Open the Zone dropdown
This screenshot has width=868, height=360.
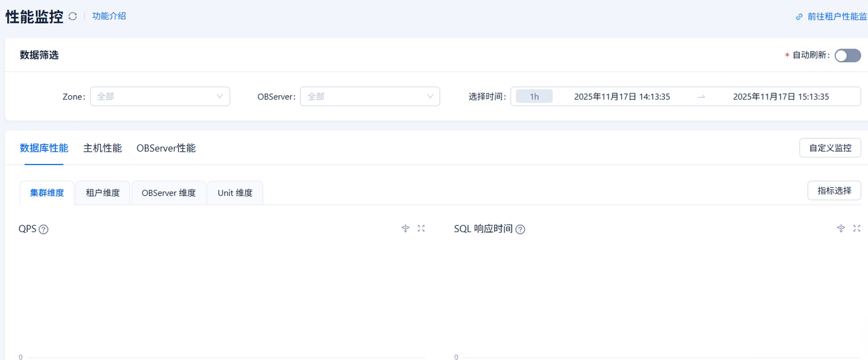click(160, 97)
